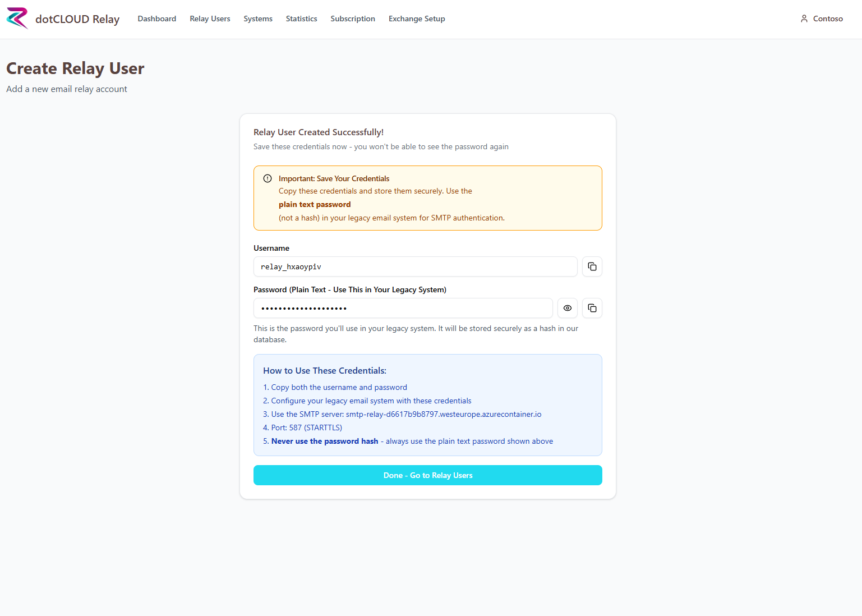This screenshot has width=862, height=616.
Task: Click the SMTP server address text
Action: point(443,414)
